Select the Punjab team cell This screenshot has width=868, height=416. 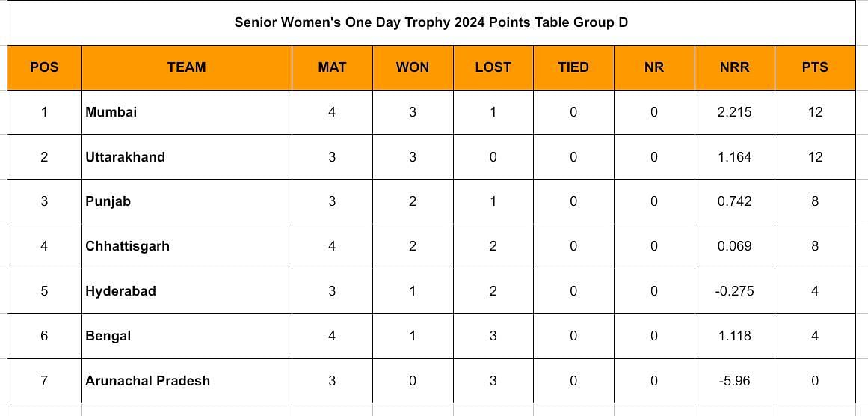(x=187, y=201)
